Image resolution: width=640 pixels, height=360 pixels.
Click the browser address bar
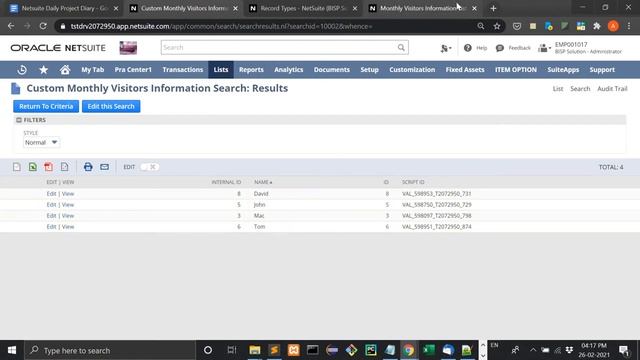tap(269, 26)
